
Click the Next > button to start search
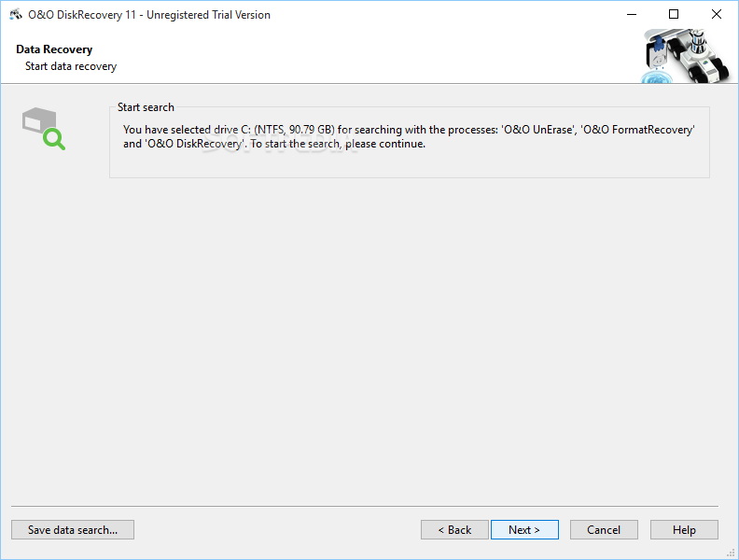[x=524, y=530]
